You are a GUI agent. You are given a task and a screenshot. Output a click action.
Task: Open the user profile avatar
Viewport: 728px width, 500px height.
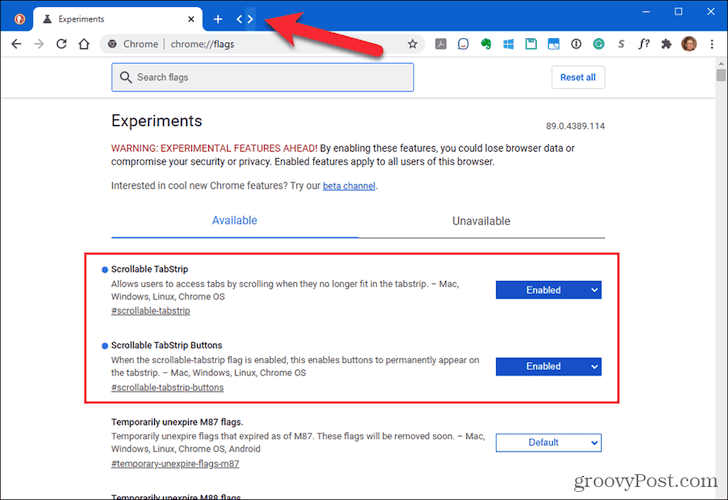pos(689,44)
